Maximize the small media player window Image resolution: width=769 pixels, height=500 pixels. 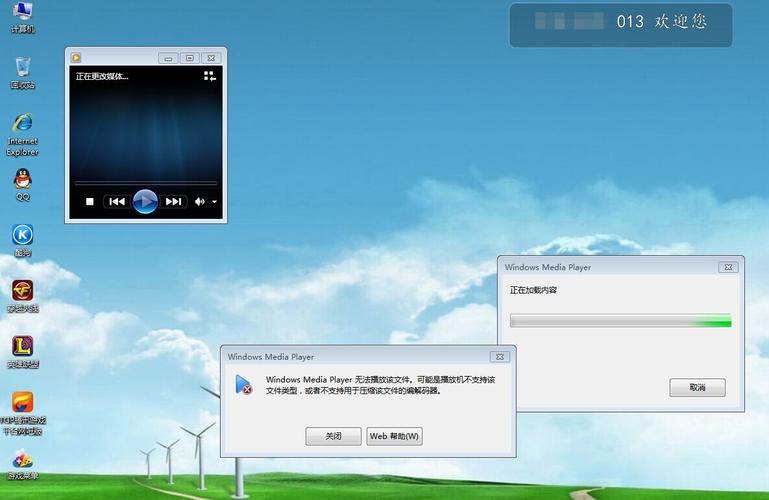[x=190, y=58]
